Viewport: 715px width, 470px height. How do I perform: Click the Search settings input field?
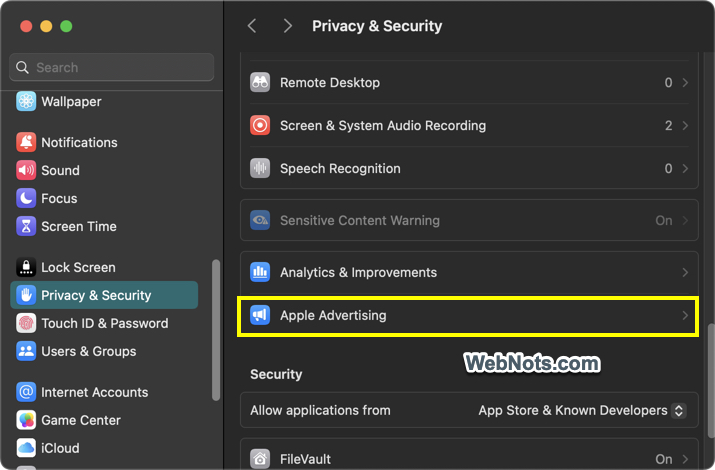coord(112,67)
